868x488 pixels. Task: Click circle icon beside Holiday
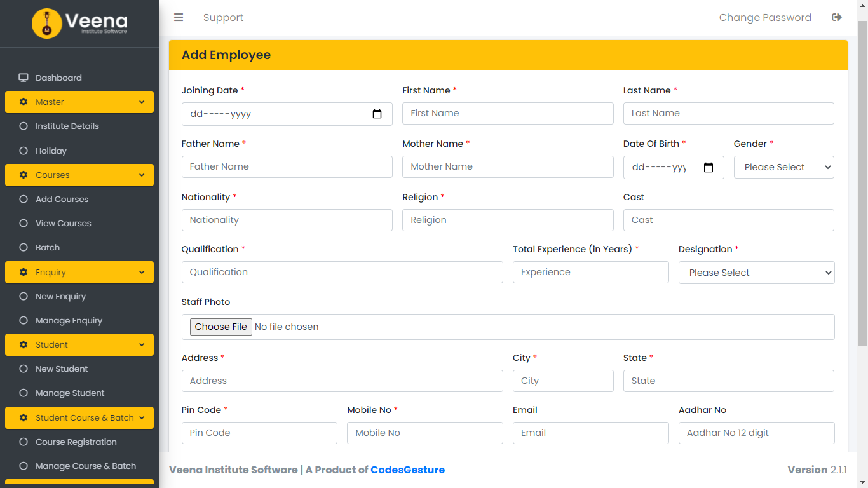coord(24,151)
